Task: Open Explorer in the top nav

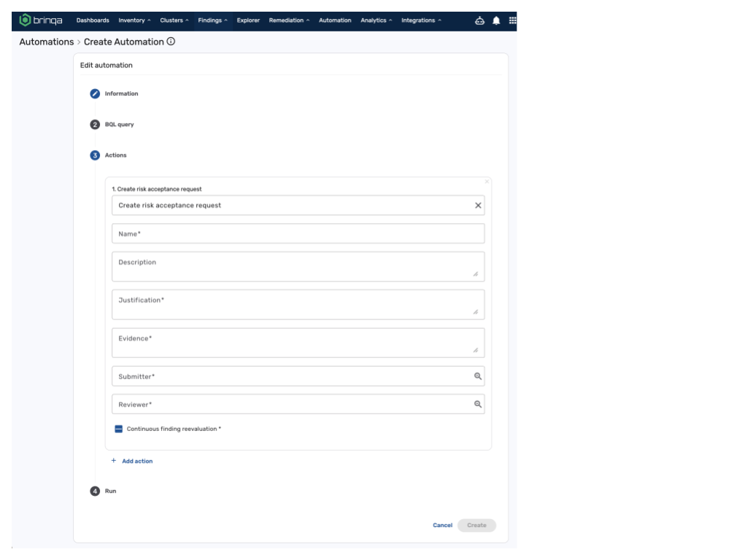Action: pyautogui.click(x=248, y=20)
